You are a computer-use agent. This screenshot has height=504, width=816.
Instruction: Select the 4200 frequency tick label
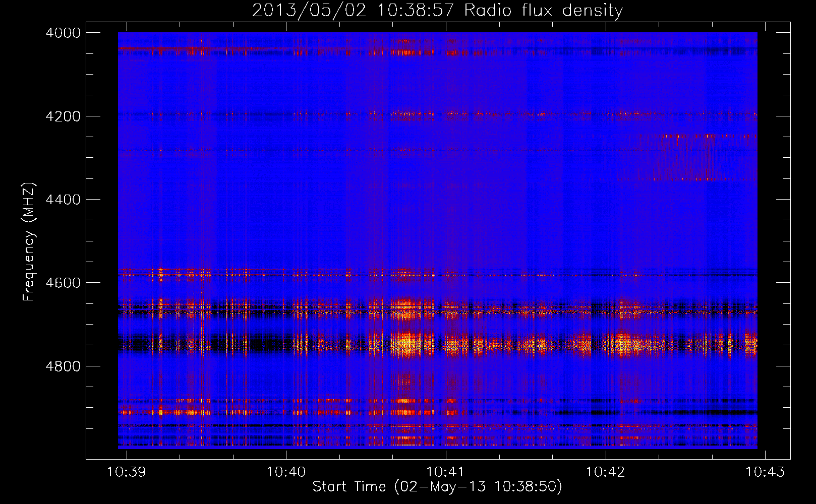[x=63, y=116]
